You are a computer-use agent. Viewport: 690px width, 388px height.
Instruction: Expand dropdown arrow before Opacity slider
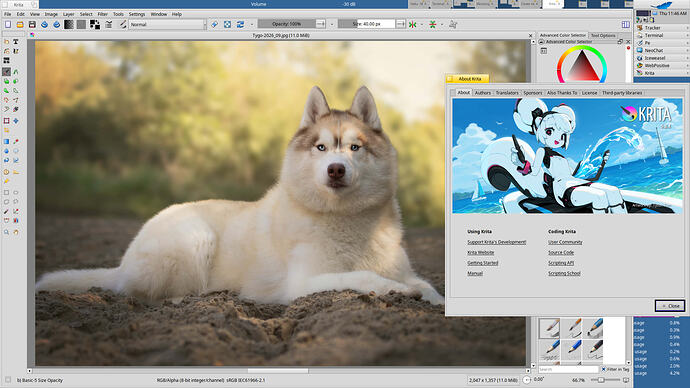252,24
